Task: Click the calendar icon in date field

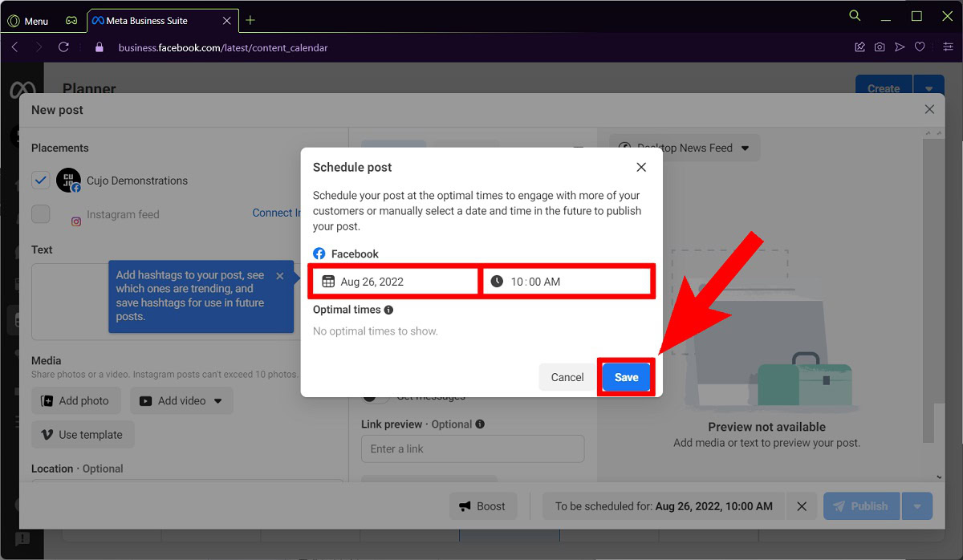Action: pyautogui.click(x=328, y=282)
